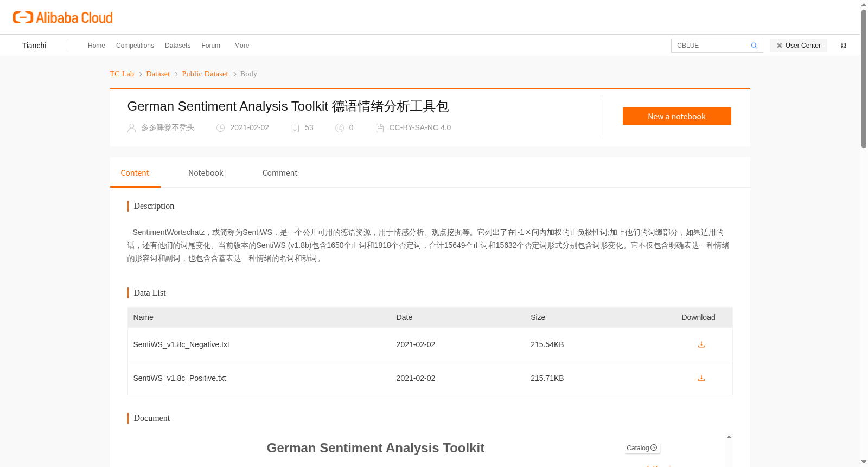The height and width of the screenshot is (467, 868).
Task: Click the New a notebook button
Action: [677, 116]
